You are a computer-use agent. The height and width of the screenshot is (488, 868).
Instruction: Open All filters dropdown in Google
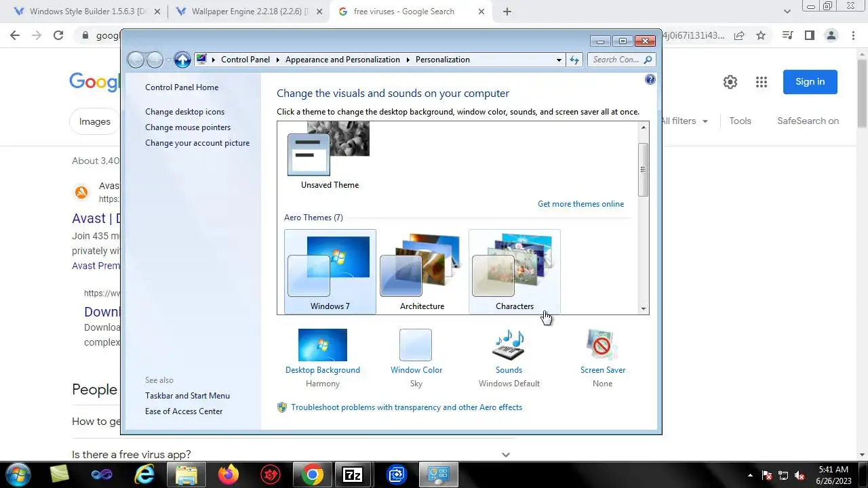coord(684,121)
